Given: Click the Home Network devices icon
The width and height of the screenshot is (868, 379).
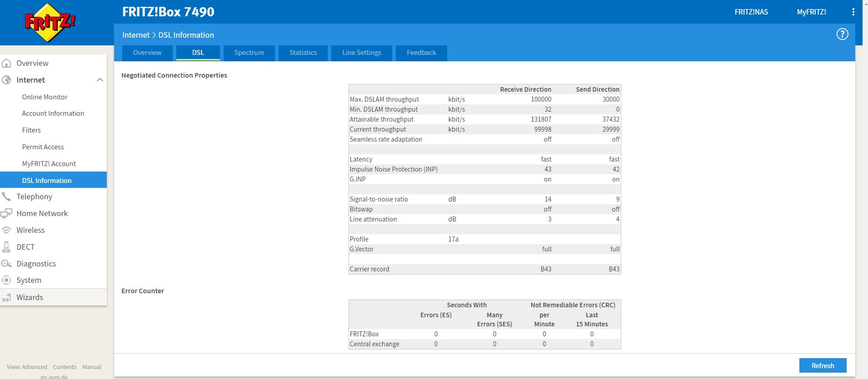Looking at the screenshot, I should (x=7, y=213).
